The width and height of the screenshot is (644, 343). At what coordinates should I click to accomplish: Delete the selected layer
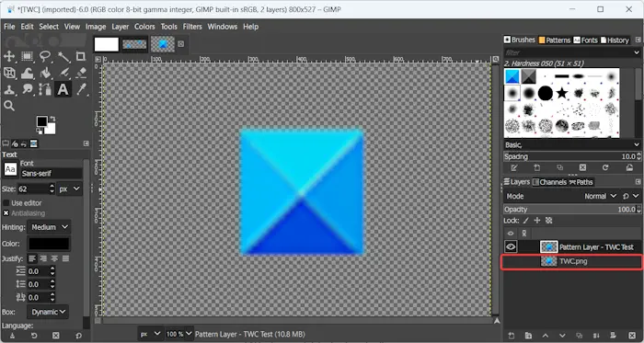point(632,336)
